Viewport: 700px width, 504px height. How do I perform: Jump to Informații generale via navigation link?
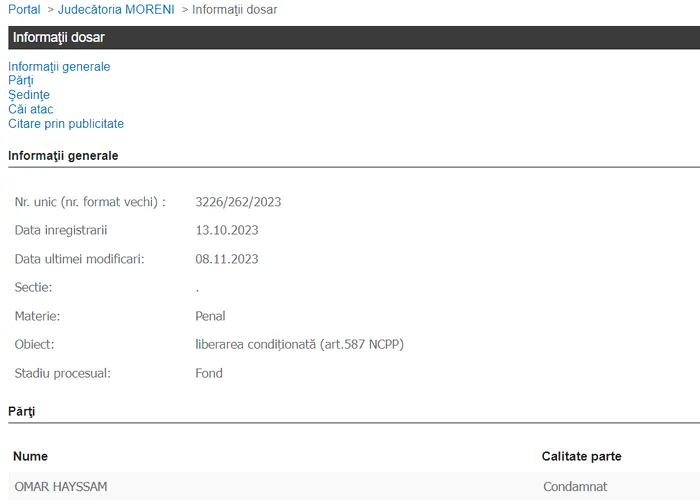[59, 67]
